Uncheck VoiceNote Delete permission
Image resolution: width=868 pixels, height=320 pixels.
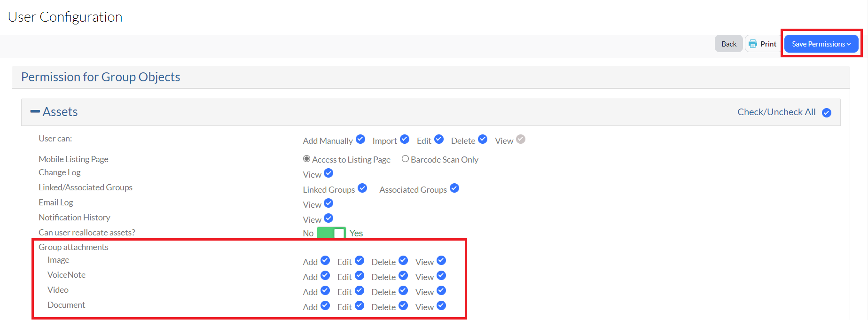(x=403, y=275)
